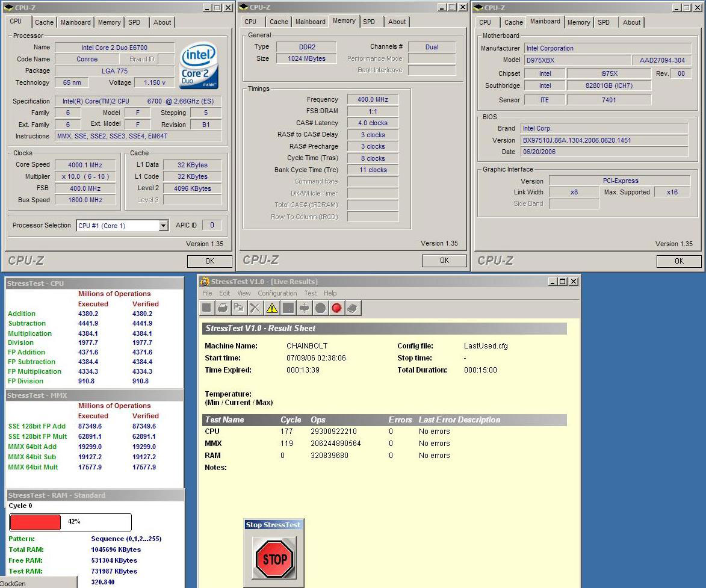The height and width of the screenshot is (588, 706).
Task: Click the BIOS Version BX97510J field
Action: 604,140
